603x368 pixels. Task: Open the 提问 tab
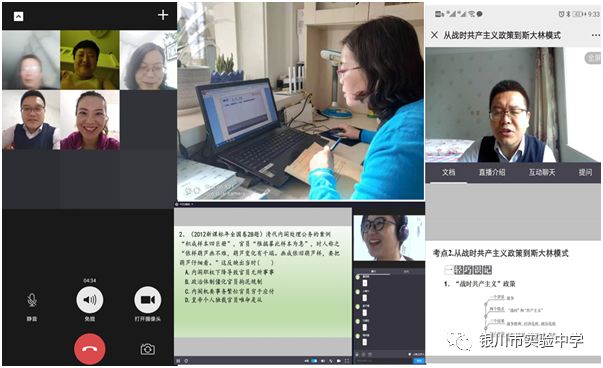[585, 172]
